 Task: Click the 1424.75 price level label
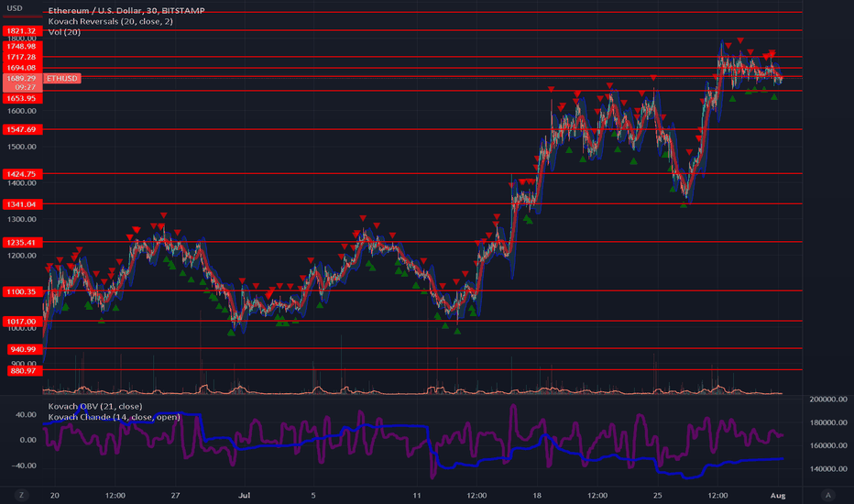[22, 174]
